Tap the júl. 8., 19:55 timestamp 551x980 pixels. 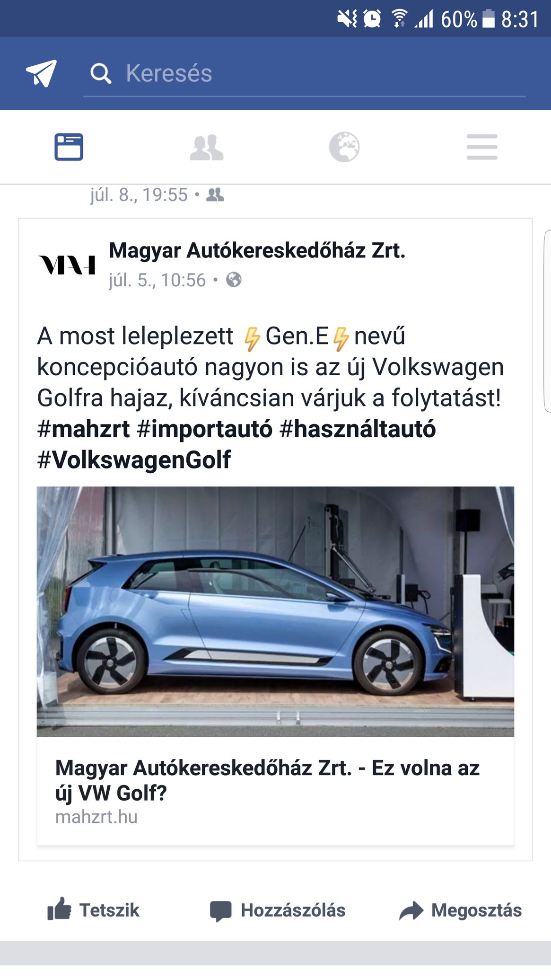(x=139, y=195)
